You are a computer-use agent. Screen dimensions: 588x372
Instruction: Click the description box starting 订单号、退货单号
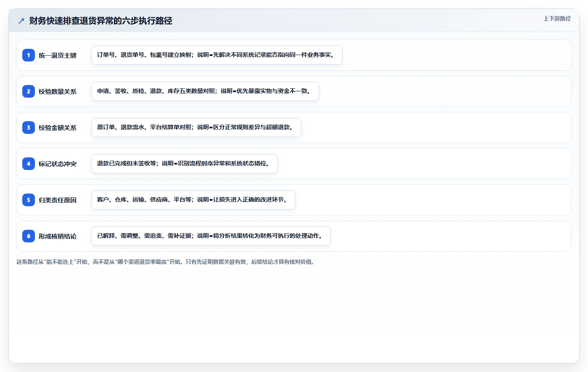217,55
